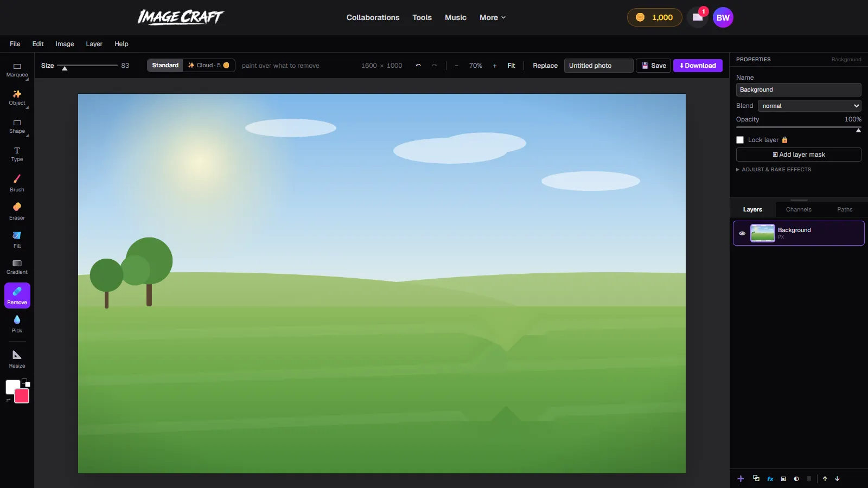This screenshot has width=868, height=488.
Task: Select the Type tool
Action: coord(17,155)
